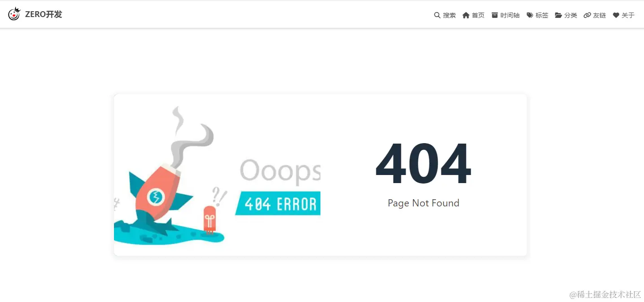Click the magnifying glass search icon
This screenshot has height=302, width=644.
[x=437, y=15]
